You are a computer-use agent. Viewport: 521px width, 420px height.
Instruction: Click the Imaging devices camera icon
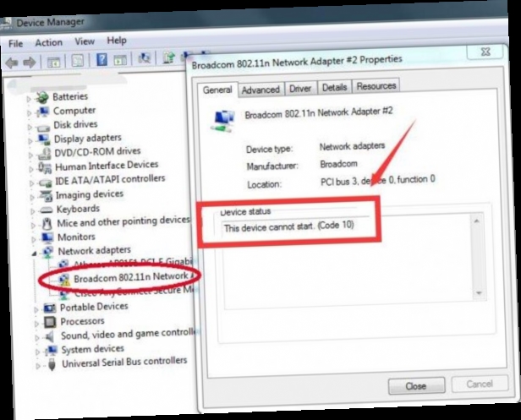coord(46,196)
